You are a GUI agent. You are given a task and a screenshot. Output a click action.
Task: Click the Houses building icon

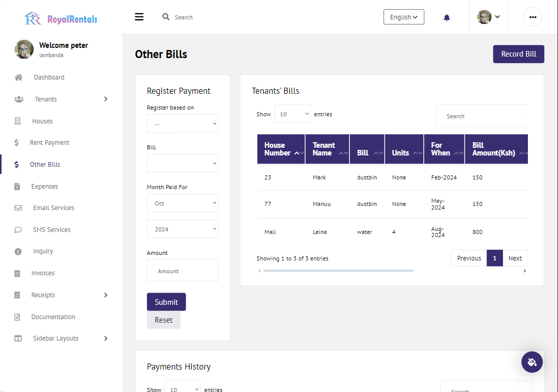(17, 121)
